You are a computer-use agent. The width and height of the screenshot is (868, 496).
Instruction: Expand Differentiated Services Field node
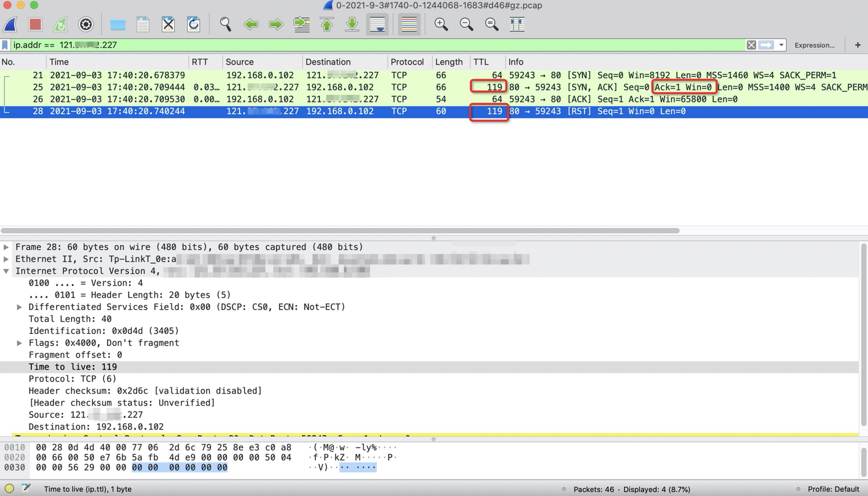coord(20,307)
